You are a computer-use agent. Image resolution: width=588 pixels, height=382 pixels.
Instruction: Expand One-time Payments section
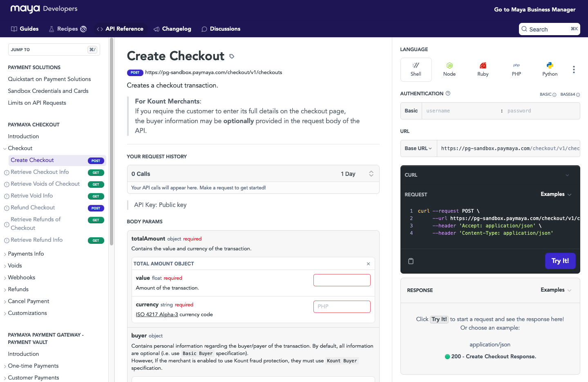click(x=5, y=366)
